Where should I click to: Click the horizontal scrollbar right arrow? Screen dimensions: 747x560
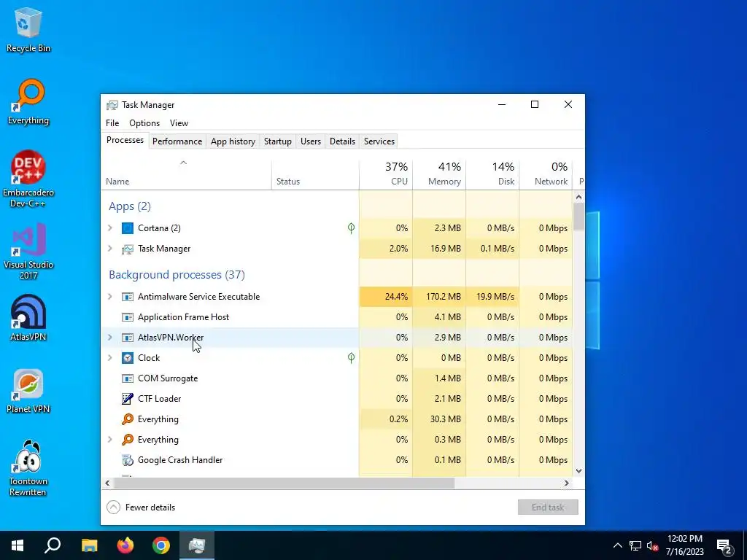(x=566, y=483)
